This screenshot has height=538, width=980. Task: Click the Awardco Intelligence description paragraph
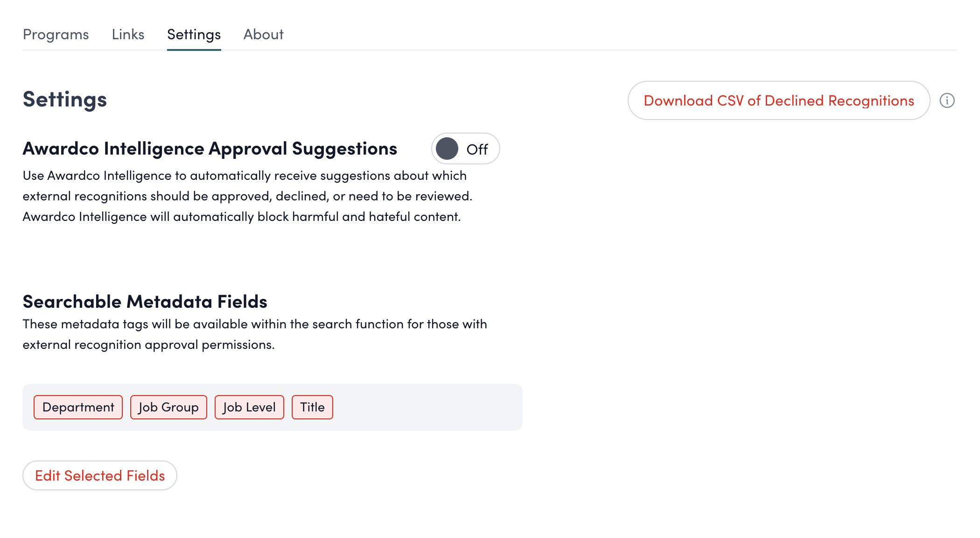(247, 196)
